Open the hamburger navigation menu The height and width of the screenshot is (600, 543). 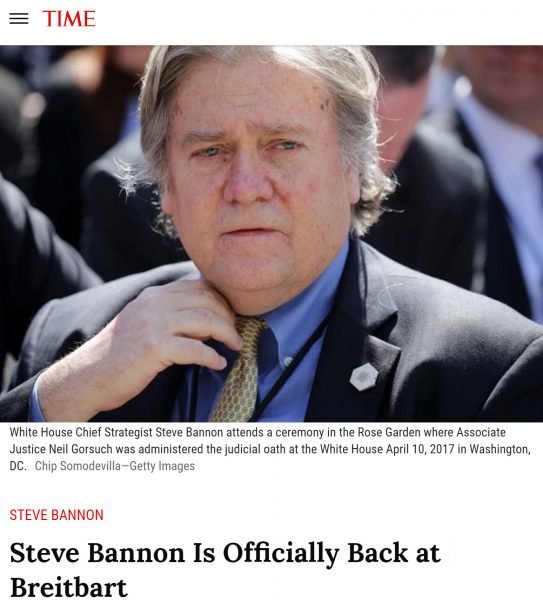click(19, 18)
